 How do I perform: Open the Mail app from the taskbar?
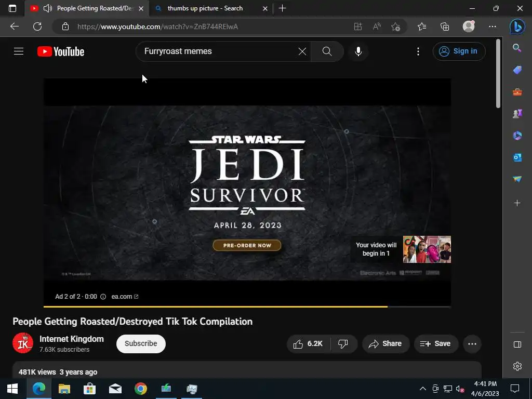click(115, 389)
